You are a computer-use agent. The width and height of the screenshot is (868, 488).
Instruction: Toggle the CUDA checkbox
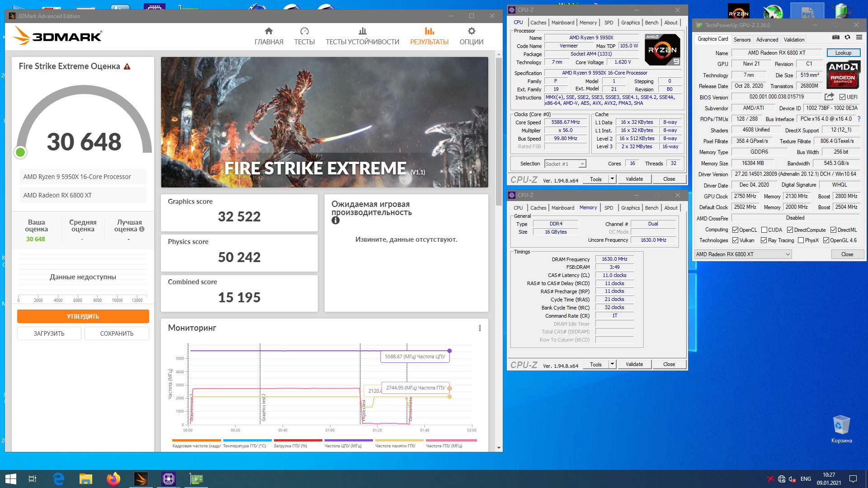point(764,230)
